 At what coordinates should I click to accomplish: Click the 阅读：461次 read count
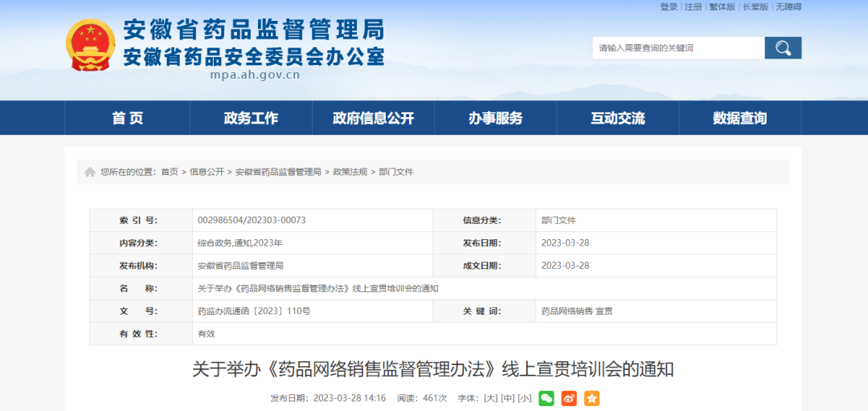click(422, 398)
